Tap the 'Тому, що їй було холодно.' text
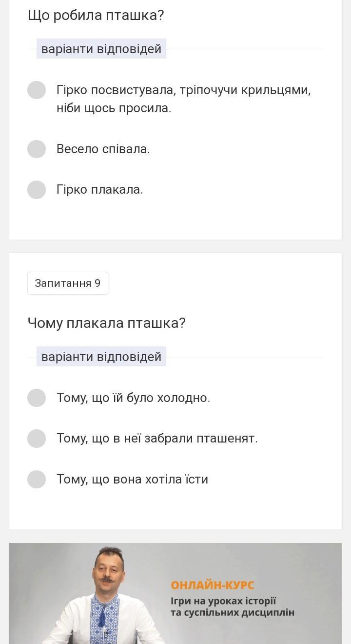 (133, 398)
